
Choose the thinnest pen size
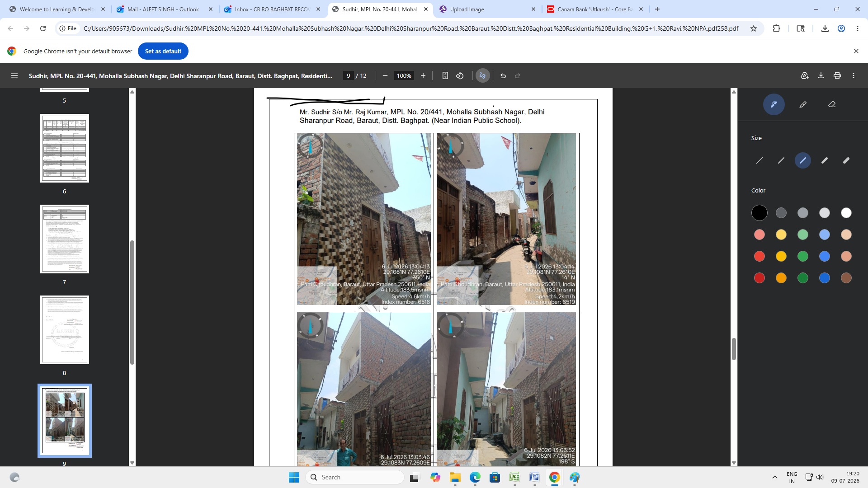(759, 160)
